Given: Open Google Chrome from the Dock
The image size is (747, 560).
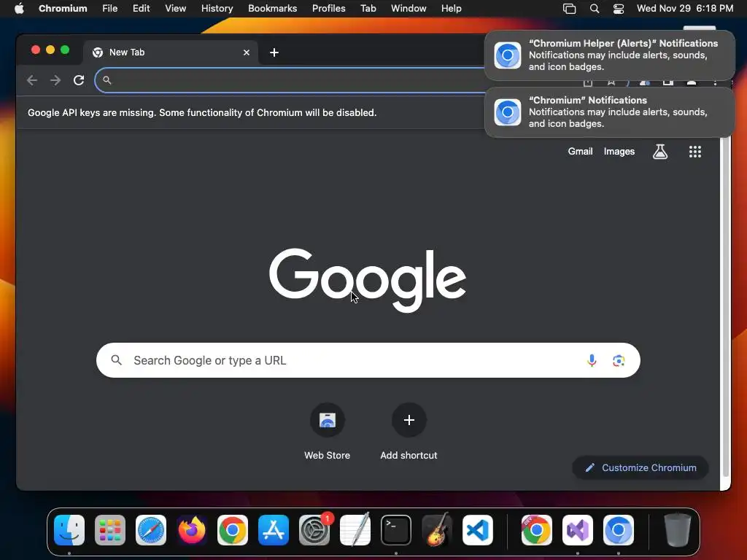Looking at the screenshot, I should pos(233,530).
